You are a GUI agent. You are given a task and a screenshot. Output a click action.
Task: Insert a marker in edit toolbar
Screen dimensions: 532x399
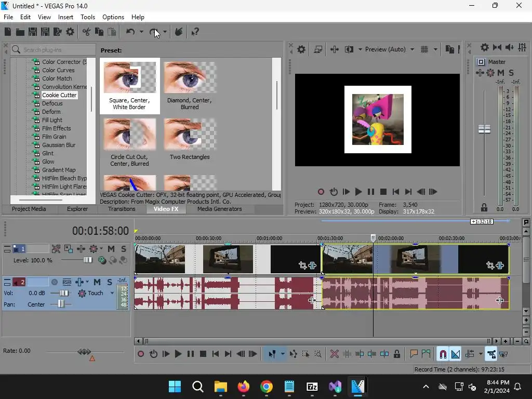point(414,354)
